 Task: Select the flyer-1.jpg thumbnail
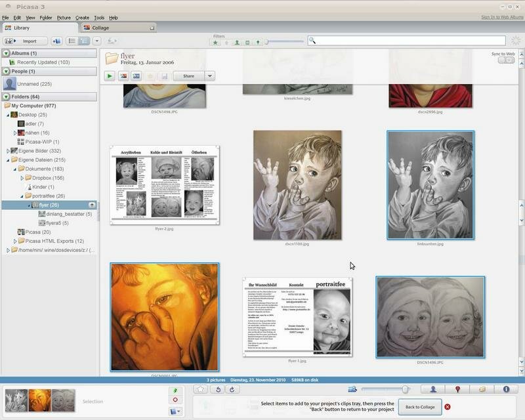(297, 317)
